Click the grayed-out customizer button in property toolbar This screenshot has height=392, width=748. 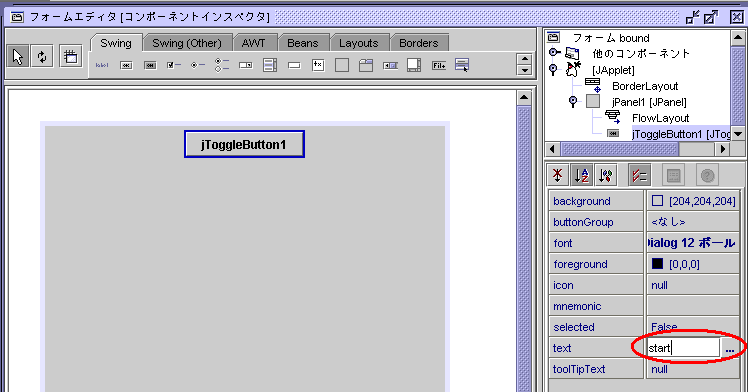[673, 175]
